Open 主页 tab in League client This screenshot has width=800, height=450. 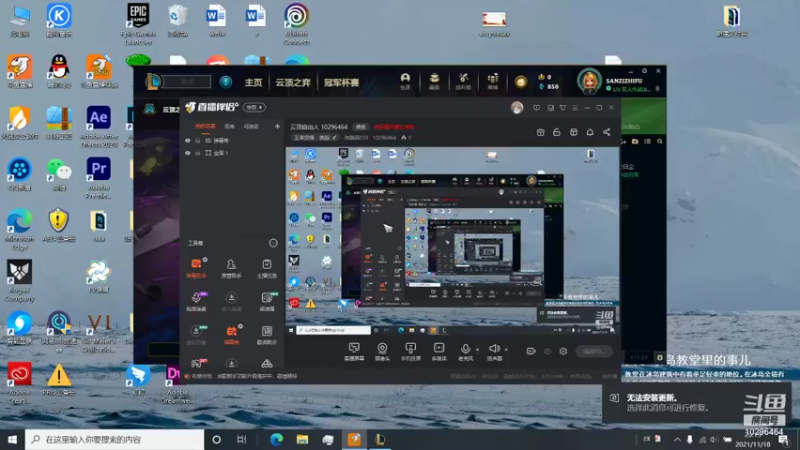pos(253,82)
